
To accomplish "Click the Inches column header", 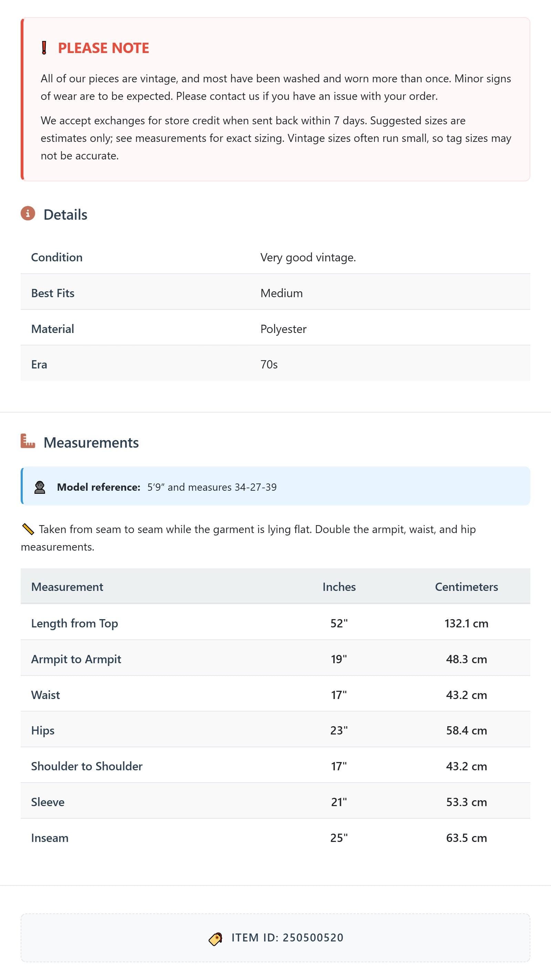I will [x=339, y=587].
